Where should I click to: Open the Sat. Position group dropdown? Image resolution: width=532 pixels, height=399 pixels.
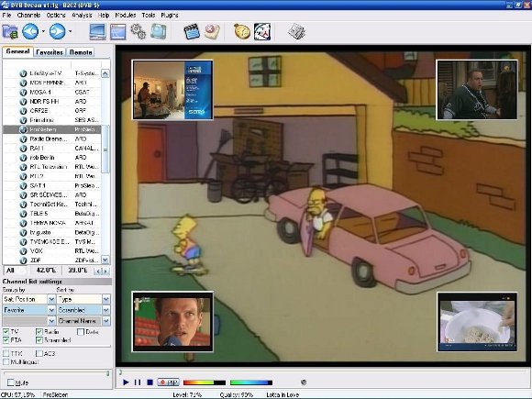coord(51,299)
